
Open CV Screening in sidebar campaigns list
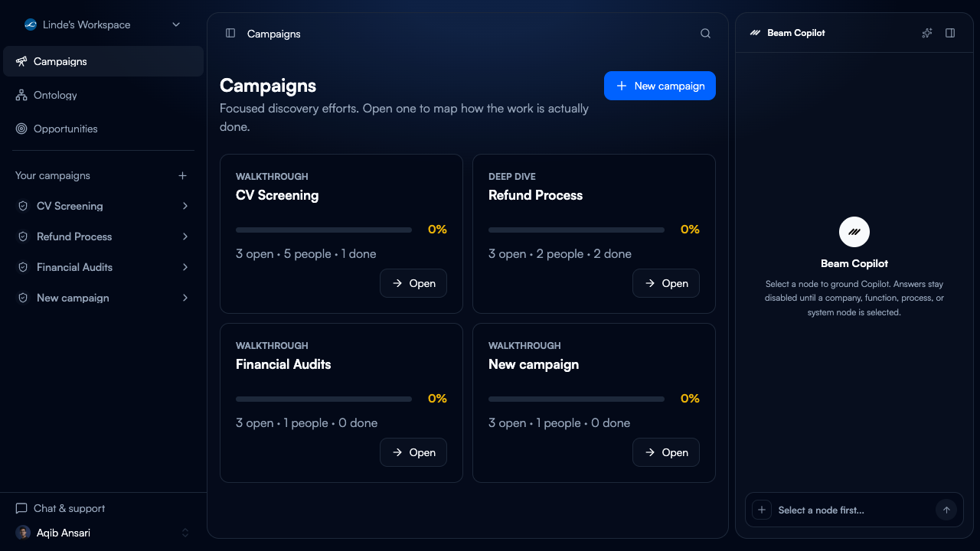[x=103, y=206]
